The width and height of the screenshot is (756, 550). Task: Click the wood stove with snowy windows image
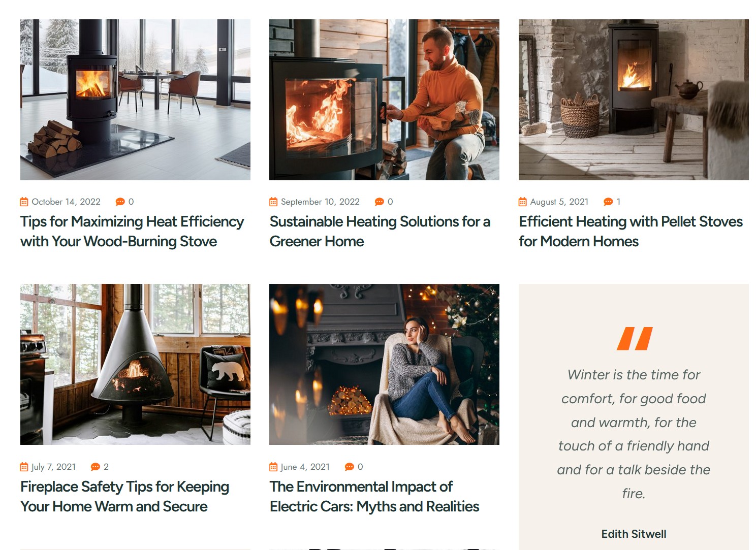[x=135, y=100]
